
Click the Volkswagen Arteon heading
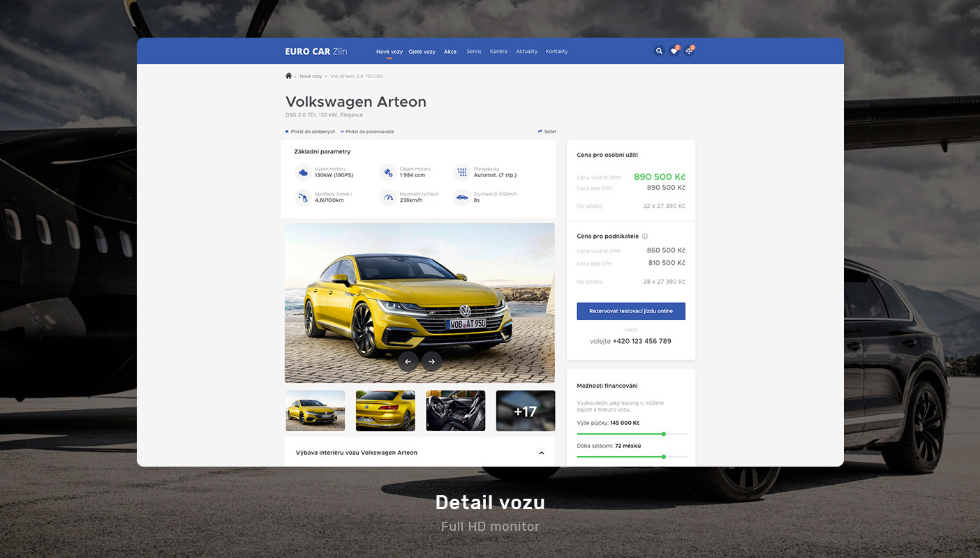(x=356, y=102)
